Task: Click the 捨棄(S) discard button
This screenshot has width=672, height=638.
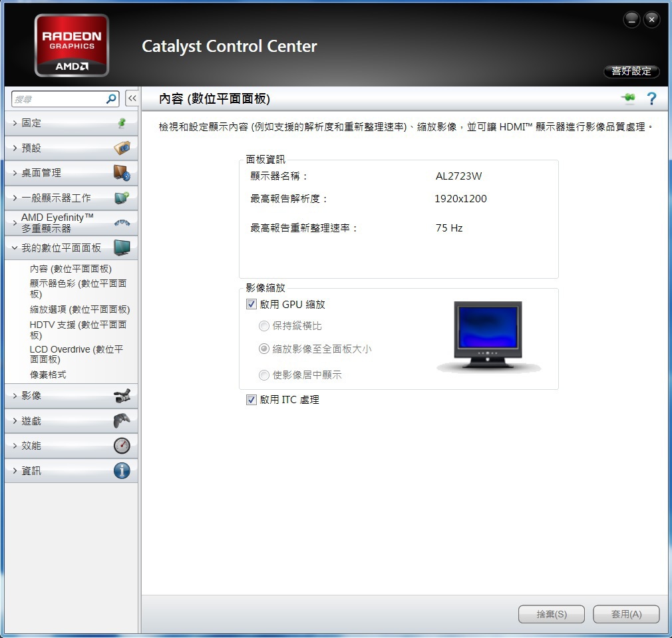Action: pyautogui.click(x=552, y=614)
